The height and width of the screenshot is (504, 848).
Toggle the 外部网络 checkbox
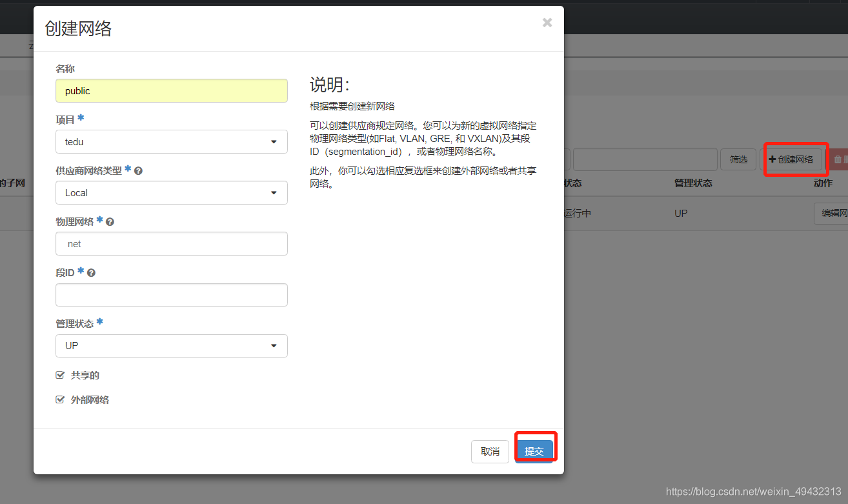tap(60, 399)
